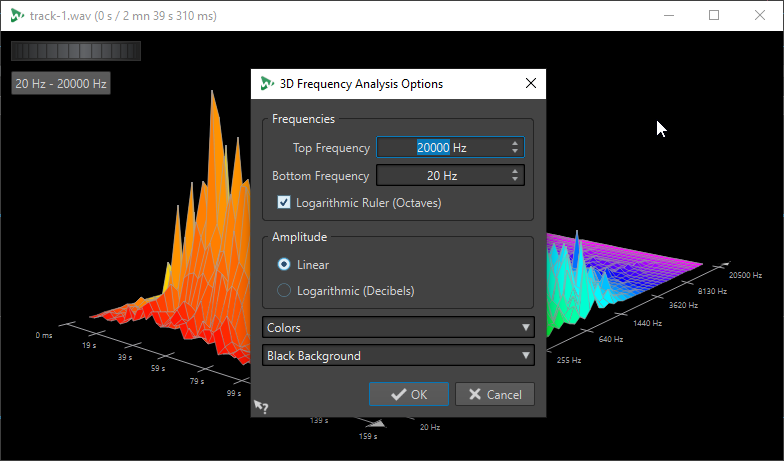Click the 20 Hz - 20000 Hz range button
The image size is (784, 461).
(x=61, y=84)
